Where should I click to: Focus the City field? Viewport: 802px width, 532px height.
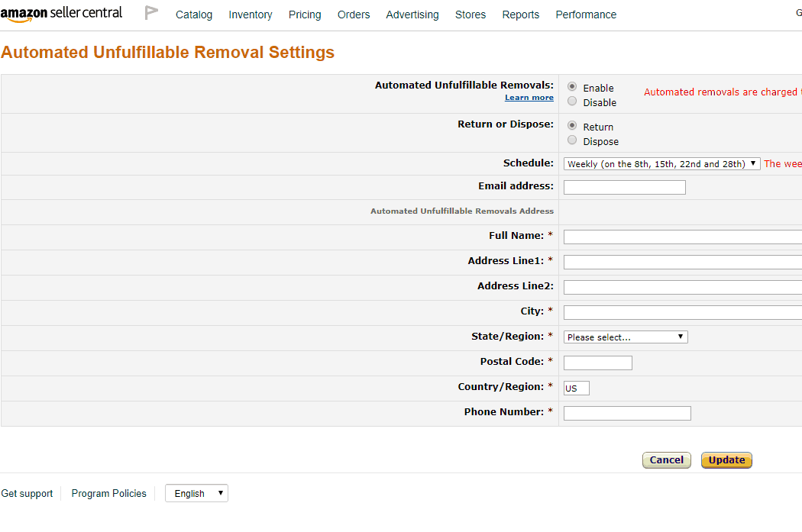click(x=683, y=313)
